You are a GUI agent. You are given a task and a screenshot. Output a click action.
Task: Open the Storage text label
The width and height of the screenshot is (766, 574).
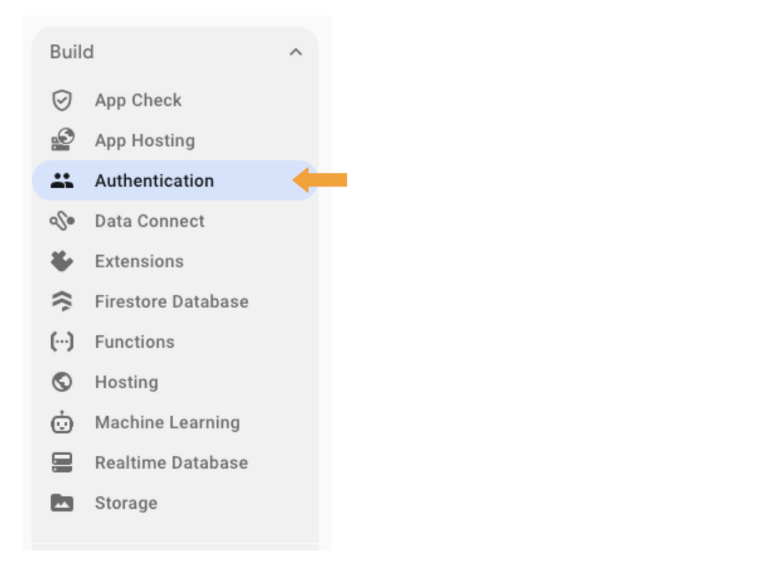pos(127,503)
